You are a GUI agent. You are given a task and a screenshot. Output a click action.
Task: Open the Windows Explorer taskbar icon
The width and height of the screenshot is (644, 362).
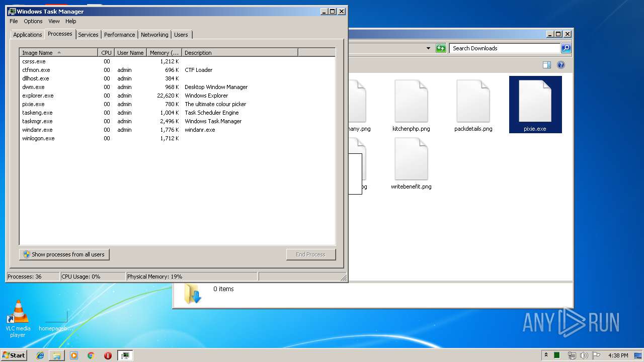[57, 355]
